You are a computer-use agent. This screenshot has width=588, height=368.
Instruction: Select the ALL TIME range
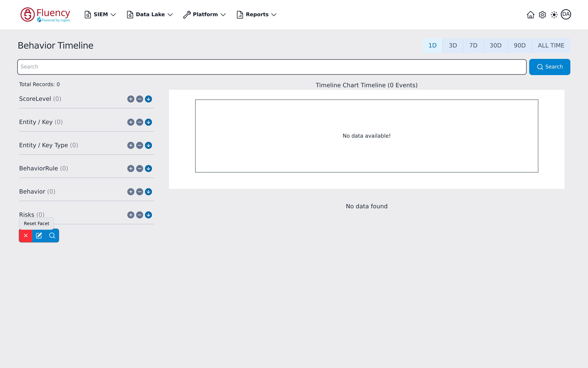551,45
